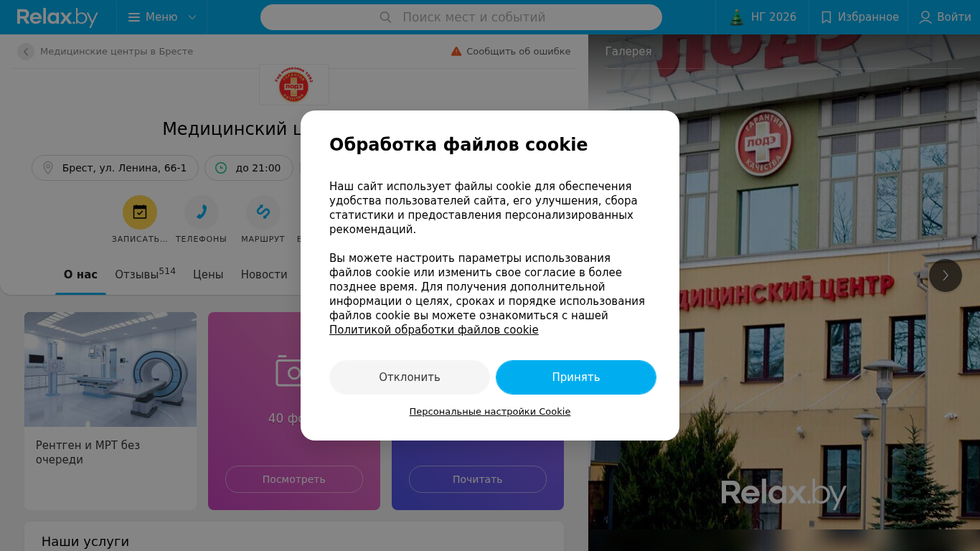
Task: Show phone numbers via Телефоны icon
Action: coord(202,212)
